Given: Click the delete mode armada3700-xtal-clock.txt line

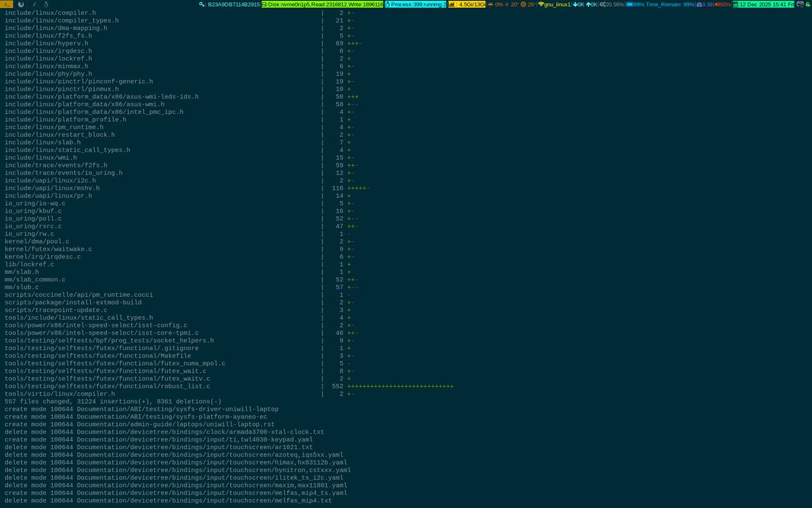Looking at the screenshot, I should coord(164,432).
